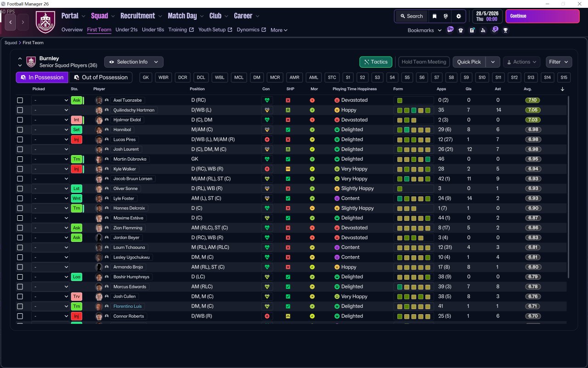Click Hold Team Meeting button

point(424,62)
